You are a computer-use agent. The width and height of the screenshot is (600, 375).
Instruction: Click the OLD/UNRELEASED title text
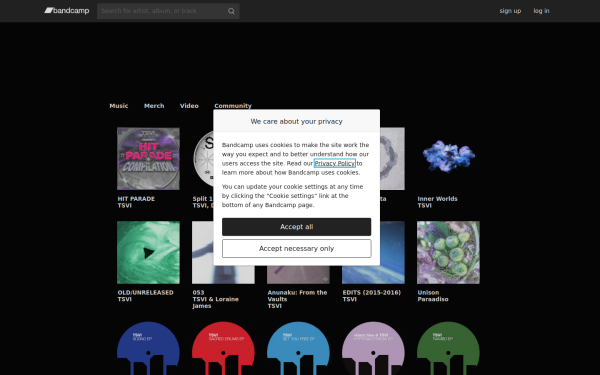[x=145, y=292]
